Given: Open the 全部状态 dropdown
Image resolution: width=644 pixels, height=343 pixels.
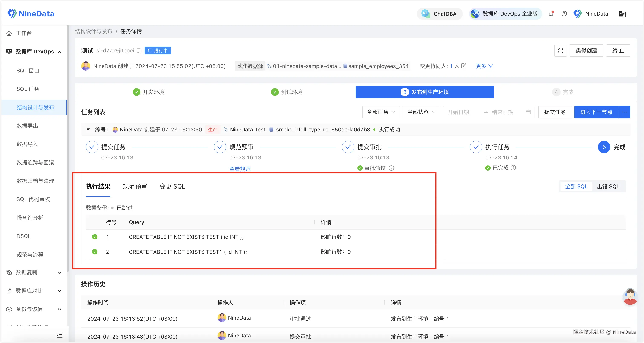Looking at the screenshot, I should point(421,112).
